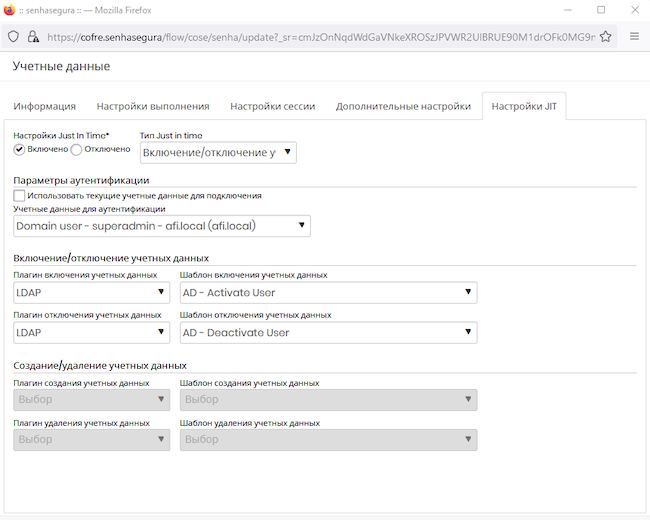Open the 'Тип Just in time' dropdown

(x=218, y=152)
